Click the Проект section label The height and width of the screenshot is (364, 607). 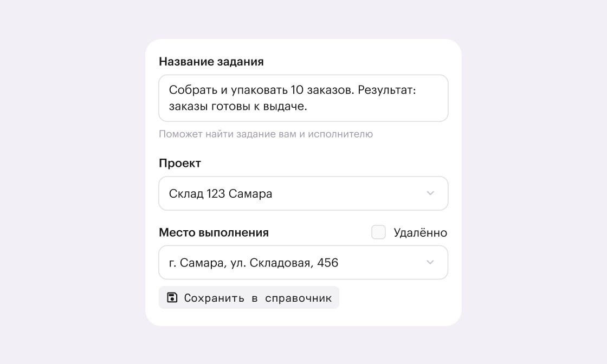point(179,163)
